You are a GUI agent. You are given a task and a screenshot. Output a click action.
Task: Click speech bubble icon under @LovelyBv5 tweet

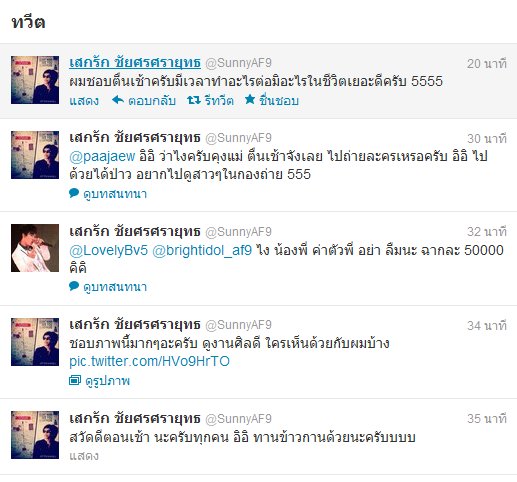tap(74, 286)
